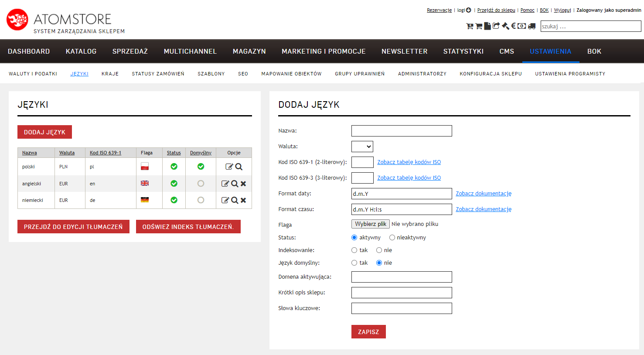The image size is (644, 355).
Task: Open the Sprzedaż main menu
Action: (x=130, y=51)
